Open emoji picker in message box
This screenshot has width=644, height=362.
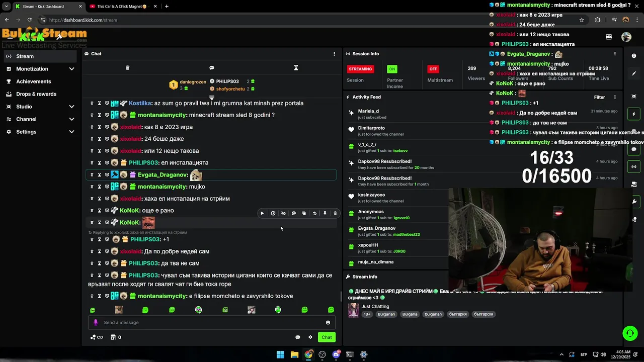click(x=328, y=323)
